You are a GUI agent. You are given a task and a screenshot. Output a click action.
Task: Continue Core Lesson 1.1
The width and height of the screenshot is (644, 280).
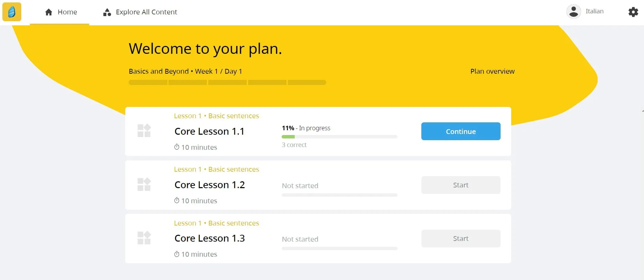(460, 131)
